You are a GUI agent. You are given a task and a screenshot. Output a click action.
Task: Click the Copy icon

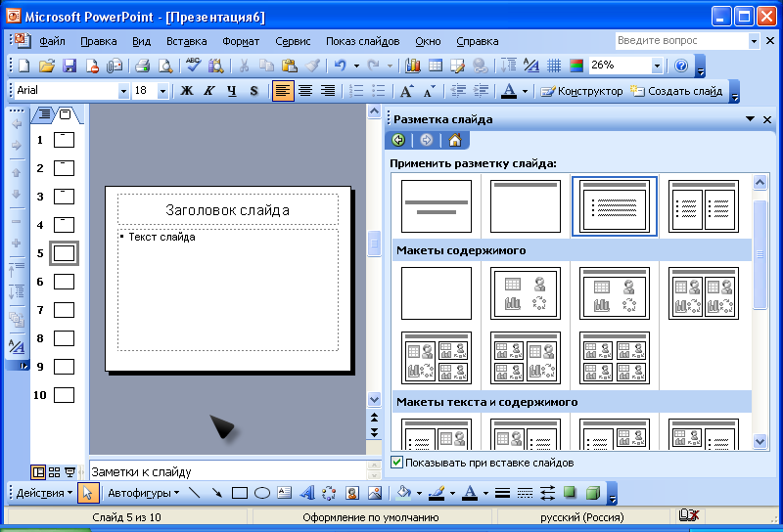coord(266,66)
